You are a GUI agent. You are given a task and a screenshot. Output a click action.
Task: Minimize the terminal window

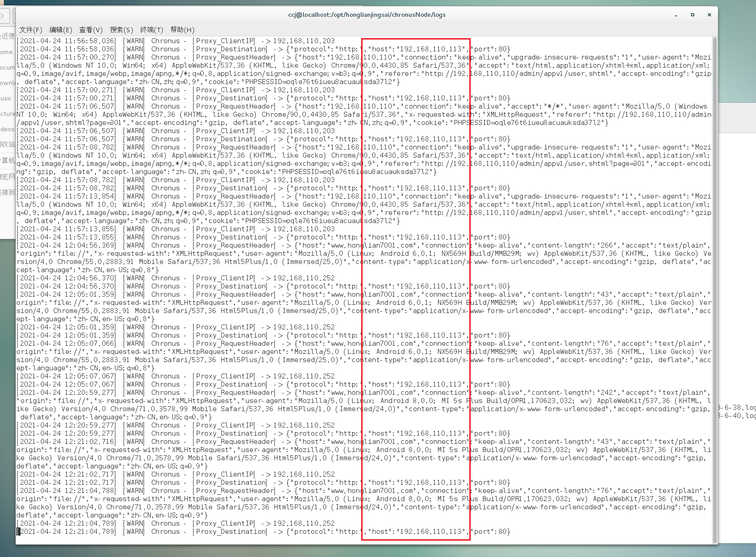pyautogui.click(x=676, y=15)
